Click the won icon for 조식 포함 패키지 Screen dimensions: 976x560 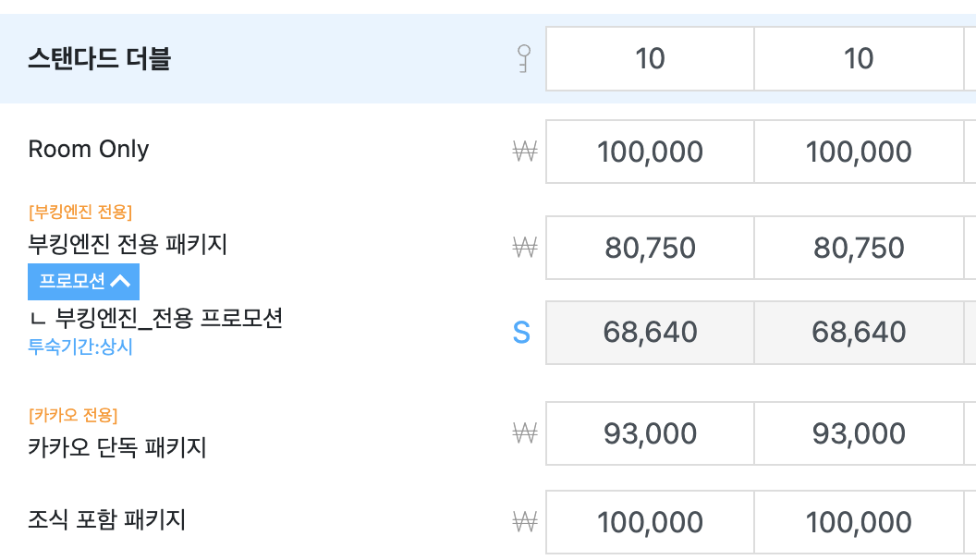coord(525,521)
